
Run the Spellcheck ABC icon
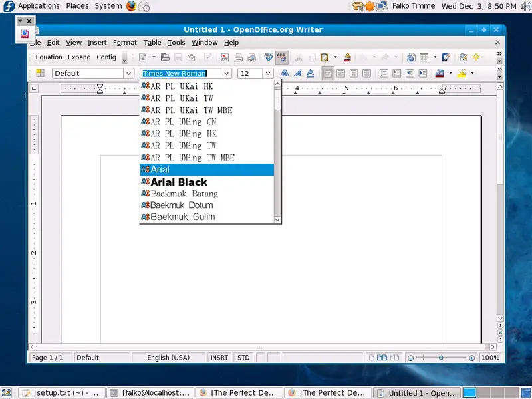point(269,57)
